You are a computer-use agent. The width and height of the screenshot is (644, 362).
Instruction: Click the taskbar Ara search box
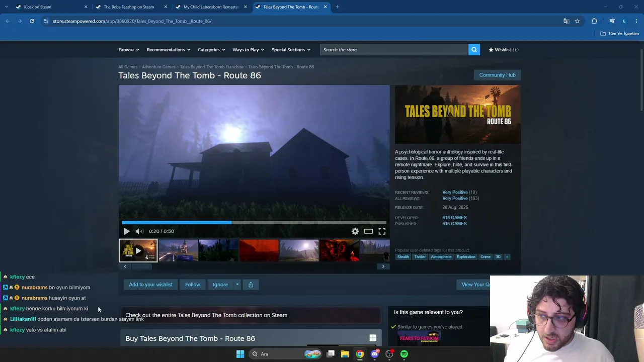pyautogui.click(x=286, y=354)
